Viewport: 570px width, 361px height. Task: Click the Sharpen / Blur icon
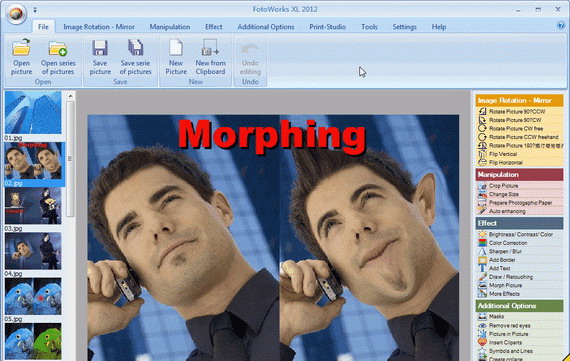[482, 251]
